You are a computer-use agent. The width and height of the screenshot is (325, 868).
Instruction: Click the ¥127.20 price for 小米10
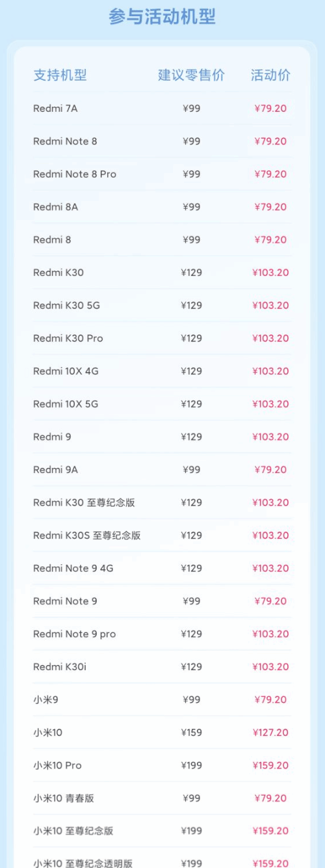coord(270,733)
